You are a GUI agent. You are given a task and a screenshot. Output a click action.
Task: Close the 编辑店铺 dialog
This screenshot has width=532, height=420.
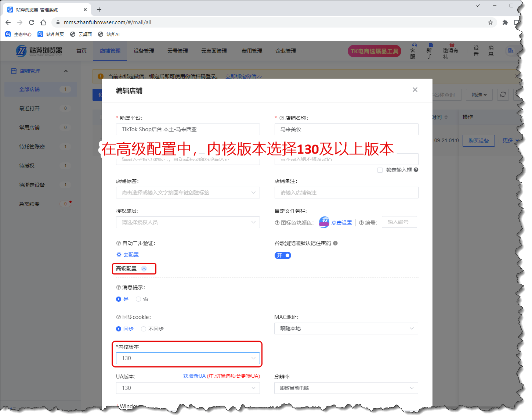415,90
